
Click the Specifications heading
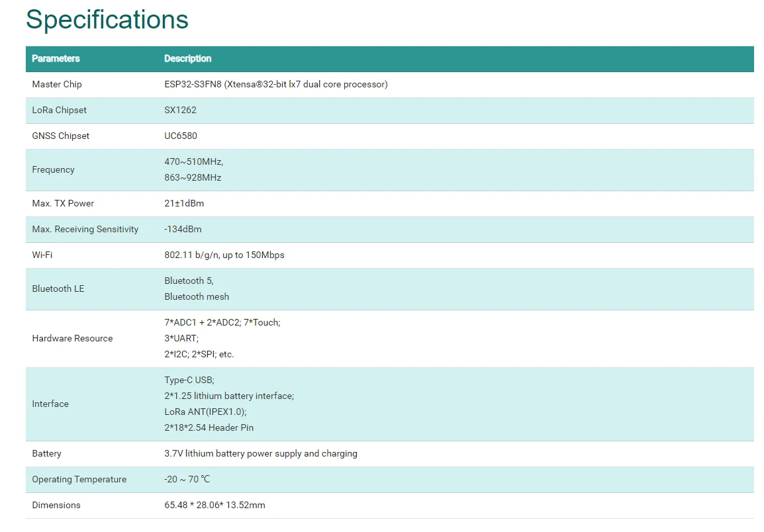pyautogui.click(x=107, y=20)
